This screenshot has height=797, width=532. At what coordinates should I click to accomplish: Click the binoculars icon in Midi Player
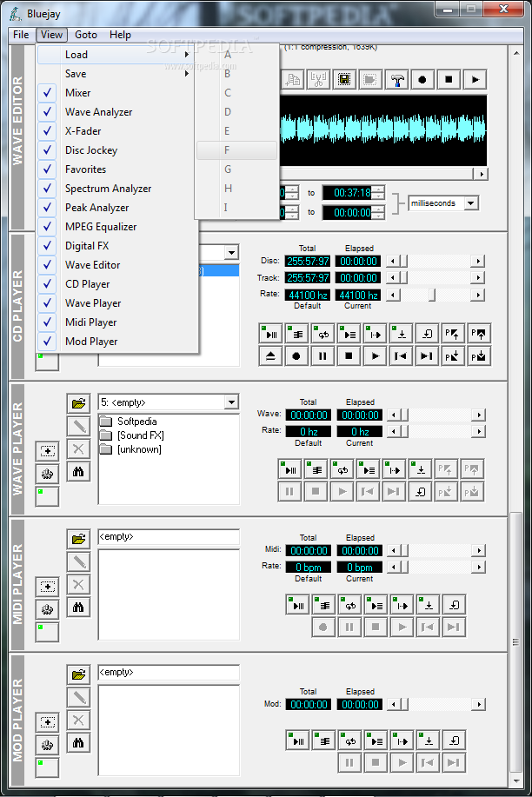coord(78,607)
